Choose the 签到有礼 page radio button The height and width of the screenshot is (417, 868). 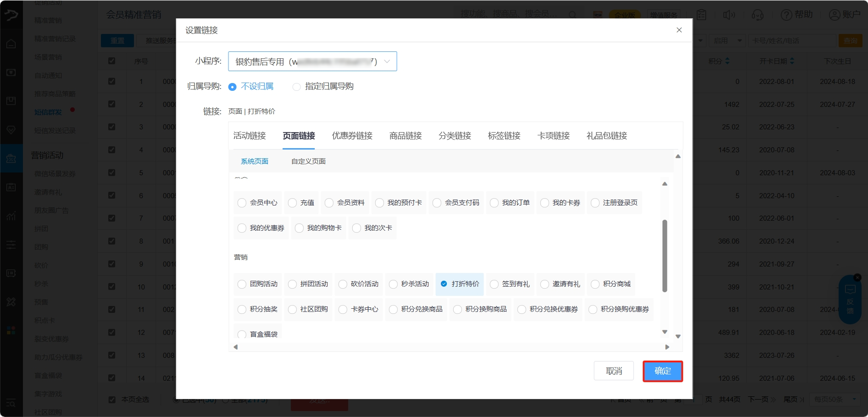[494, 284]
